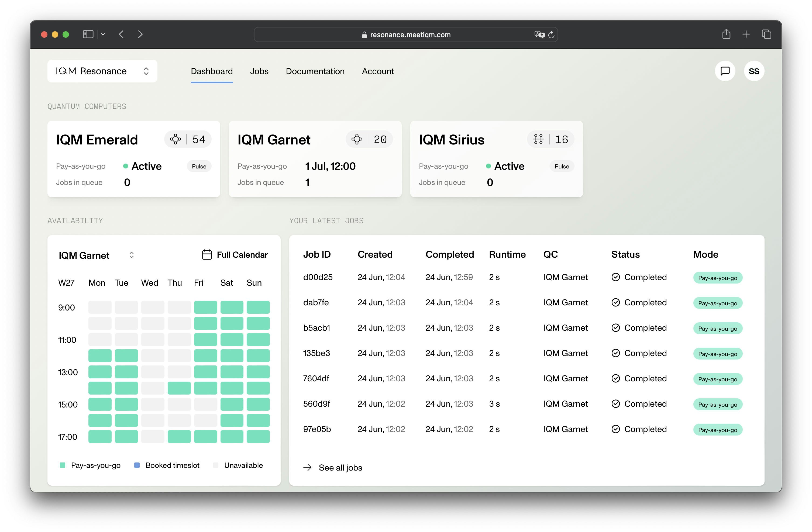
Task: Go forward with the browser forward arrow
Action: tap(140, 34)
